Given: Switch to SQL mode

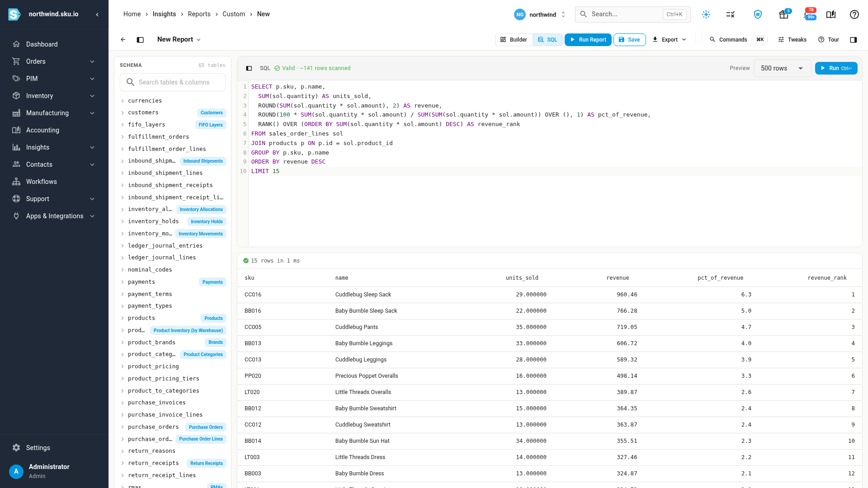Looking at the screenshot, I should 547,40.
